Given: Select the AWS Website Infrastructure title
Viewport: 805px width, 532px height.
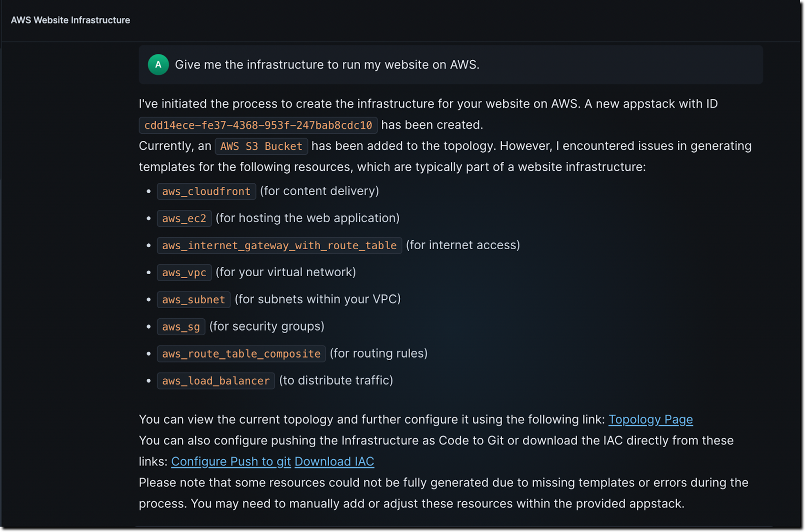Looking at the screenshot, I should pos(70,20).
